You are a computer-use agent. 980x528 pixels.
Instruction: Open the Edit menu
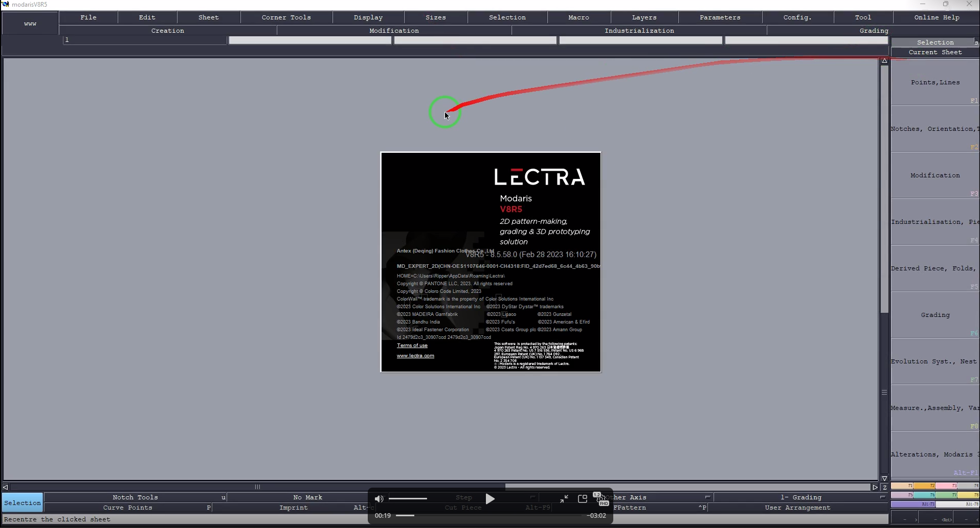(147, 17)
